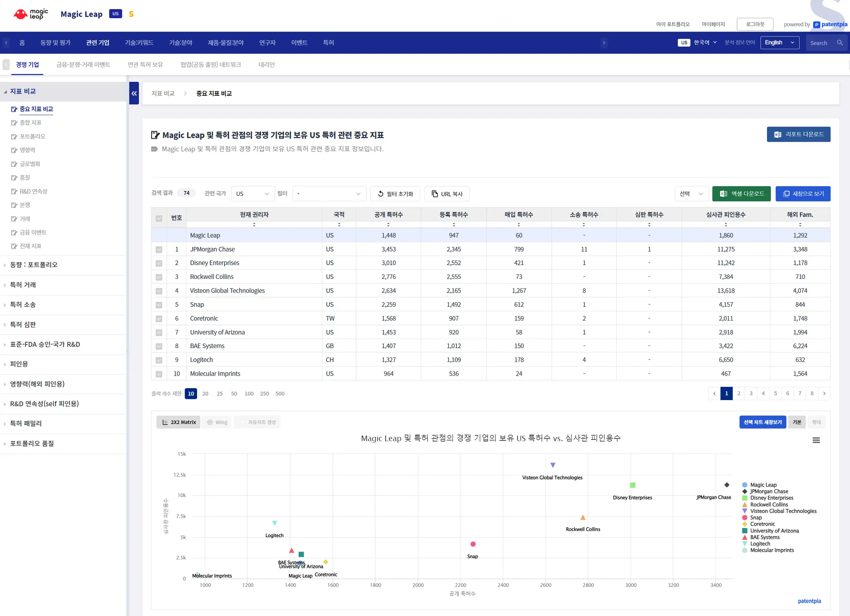Switch to the 연관 특허 보유 tab
This screenshot has width=850, height=616.
(145, 65)
